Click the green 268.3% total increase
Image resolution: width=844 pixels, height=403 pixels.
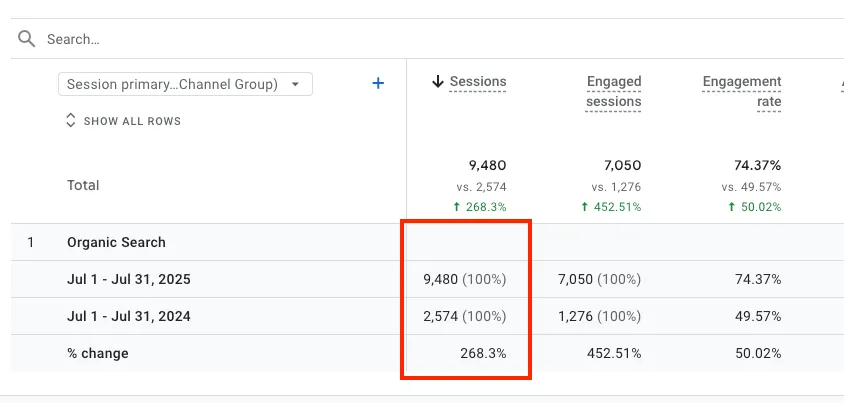pyautogui.click(x=480, y=207)
